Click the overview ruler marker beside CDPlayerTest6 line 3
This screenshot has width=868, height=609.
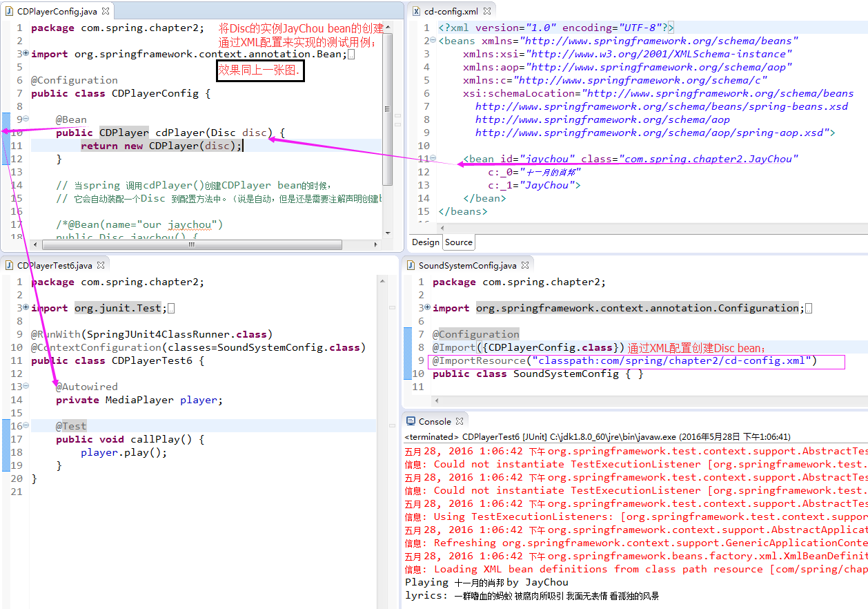(391, 309)
